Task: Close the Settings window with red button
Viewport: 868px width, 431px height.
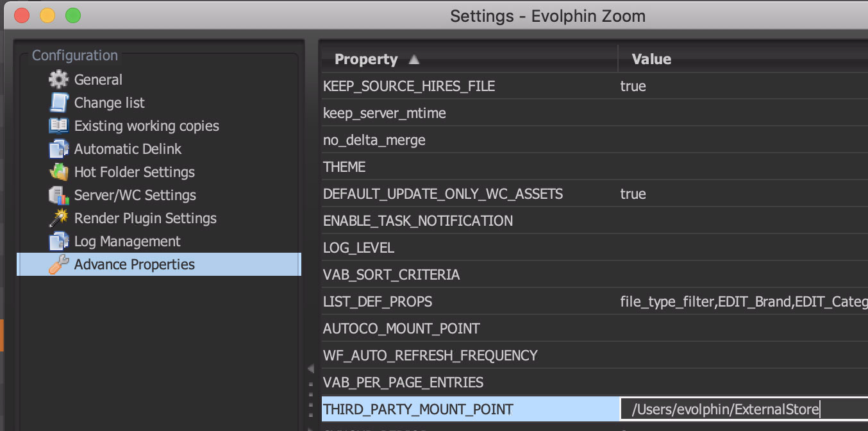Action: click(22, 15)
